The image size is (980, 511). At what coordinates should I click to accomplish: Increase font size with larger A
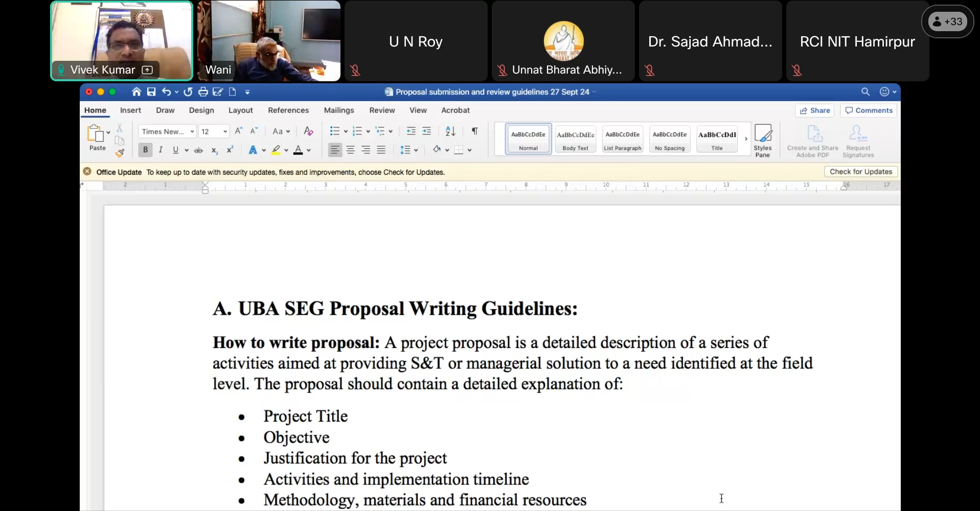point(239,131)
